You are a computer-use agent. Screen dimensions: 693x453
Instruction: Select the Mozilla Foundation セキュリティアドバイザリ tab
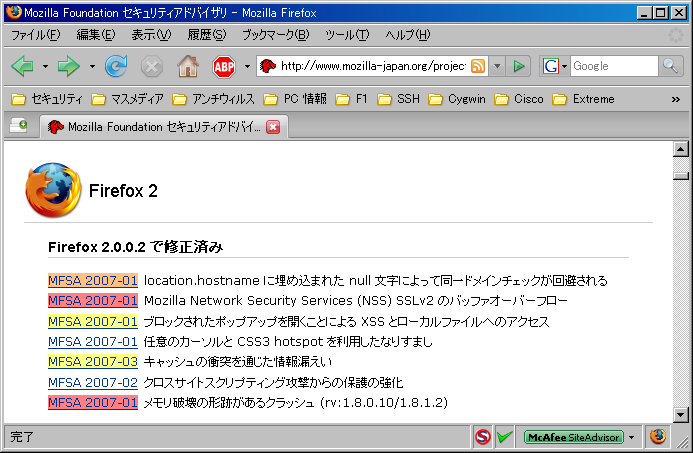point(164,127)
